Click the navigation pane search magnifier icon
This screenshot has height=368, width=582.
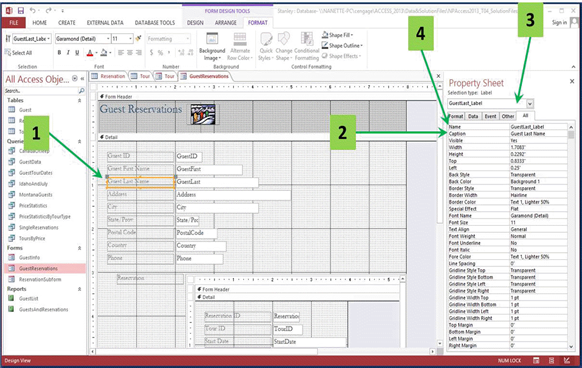[x=81, y=91]
